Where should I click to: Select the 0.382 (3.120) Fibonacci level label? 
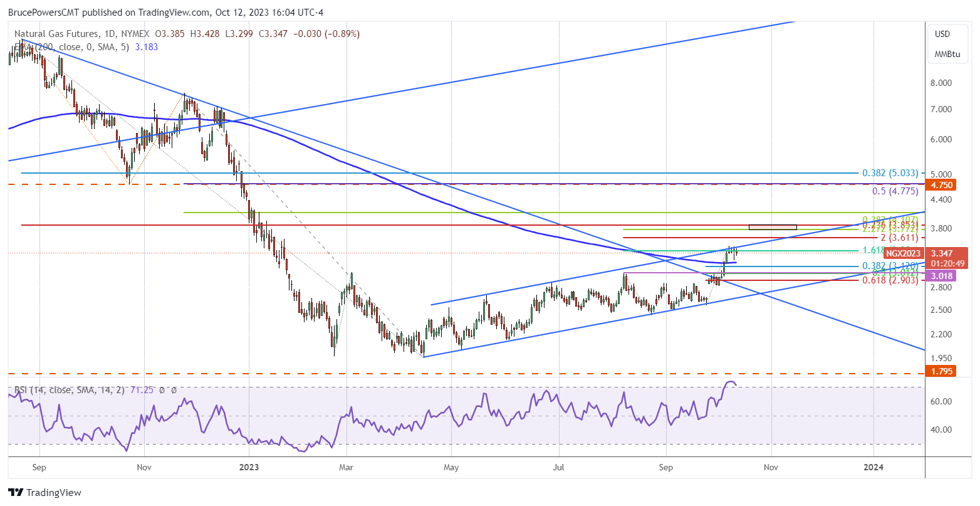[890, 266]
